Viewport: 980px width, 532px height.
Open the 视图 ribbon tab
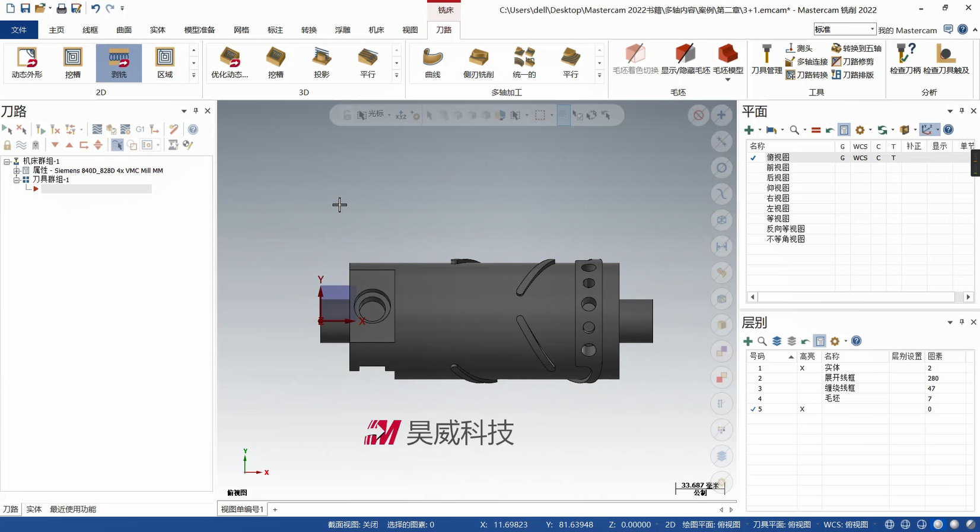pos(410,30)
